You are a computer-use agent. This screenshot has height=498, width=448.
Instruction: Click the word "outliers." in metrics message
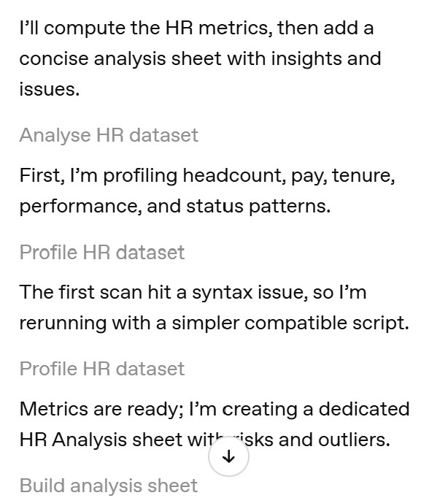click(354, 440)
